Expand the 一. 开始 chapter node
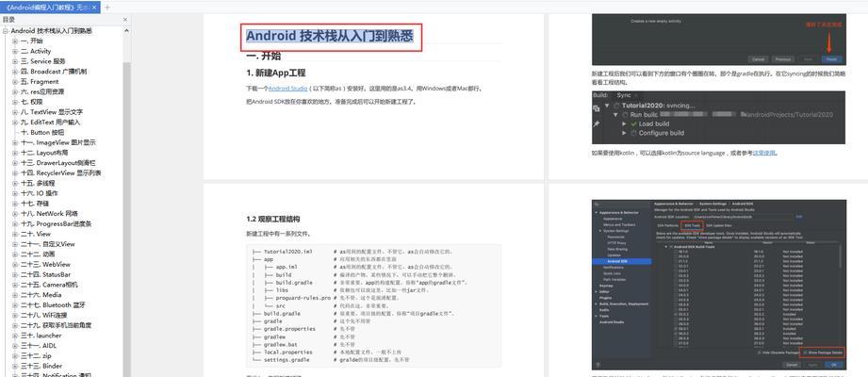 click(15, 41)
